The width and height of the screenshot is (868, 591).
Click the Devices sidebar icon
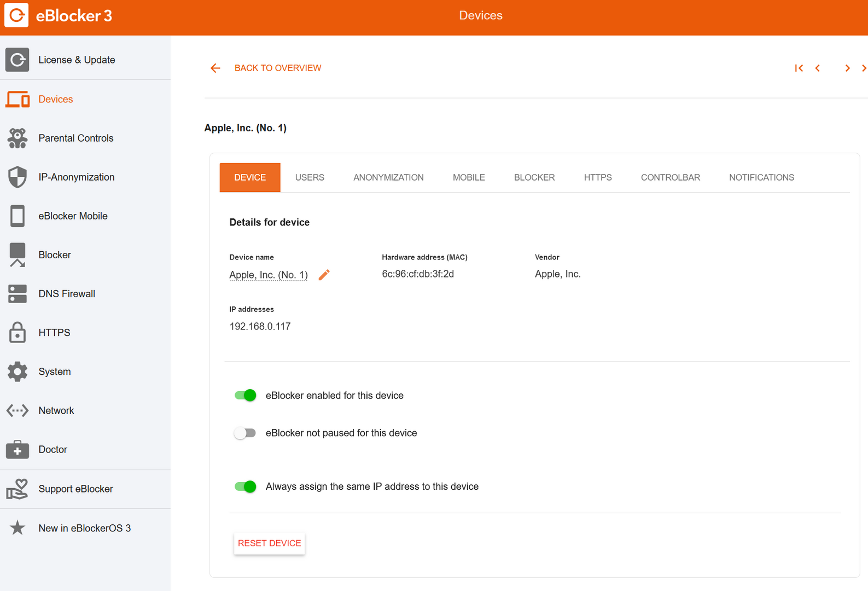pos(18,99)
